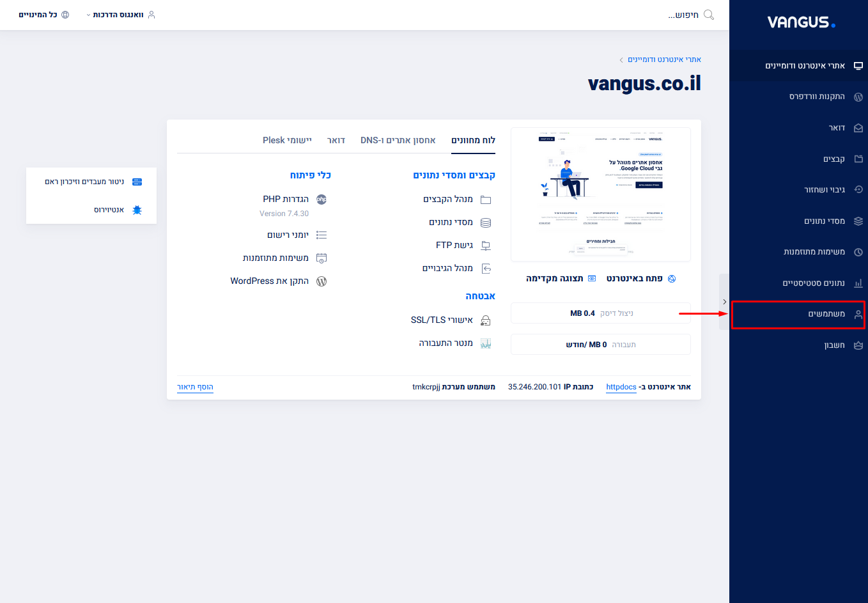Click the globe icon beside פתח באינטרנט
The height and width of the screenshot is (603, 868).
click(672, 279)
